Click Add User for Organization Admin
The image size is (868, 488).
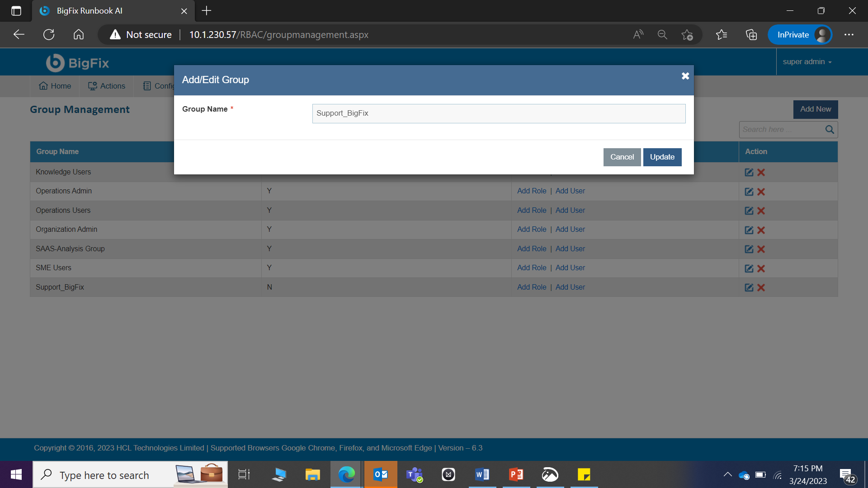click(x=570, y=230)
